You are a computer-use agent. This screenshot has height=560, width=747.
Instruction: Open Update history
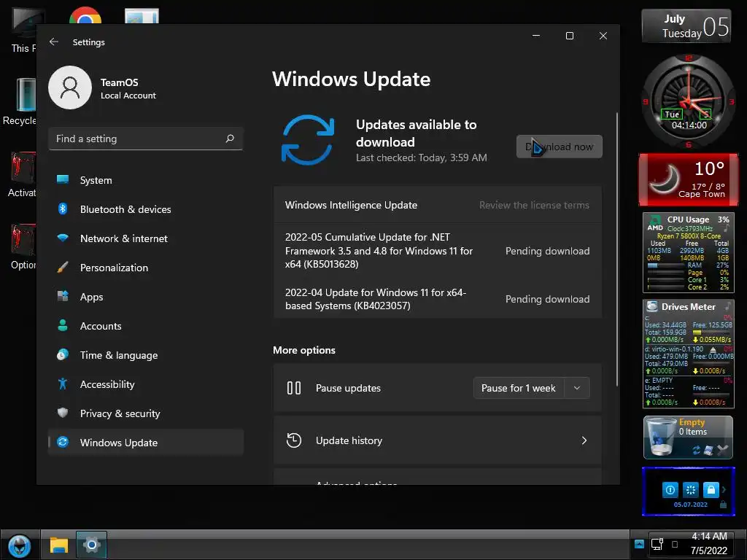coord(438,440)
